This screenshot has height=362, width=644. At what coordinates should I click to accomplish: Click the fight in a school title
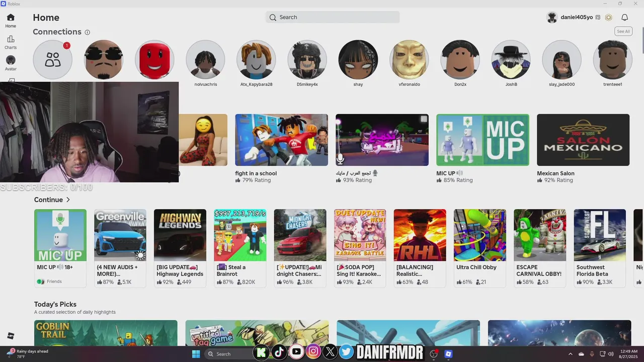tap(256, 173)
